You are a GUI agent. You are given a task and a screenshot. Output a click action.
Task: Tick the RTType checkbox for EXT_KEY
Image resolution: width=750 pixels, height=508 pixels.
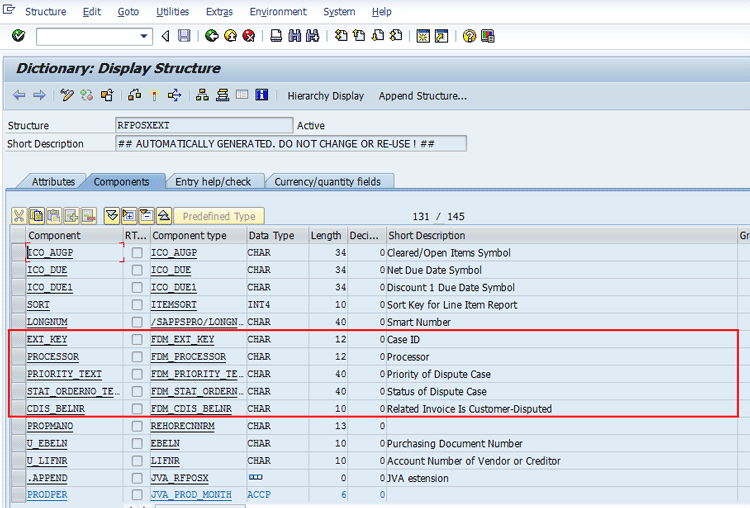(x=137, y=340)
